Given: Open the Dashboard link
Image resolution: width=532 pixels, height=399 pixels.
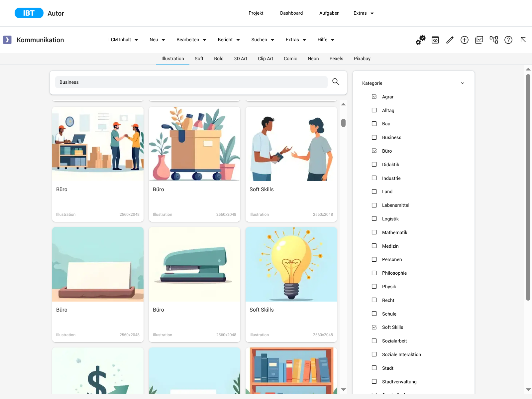Looking at the screenshot, I should (291, 13).
